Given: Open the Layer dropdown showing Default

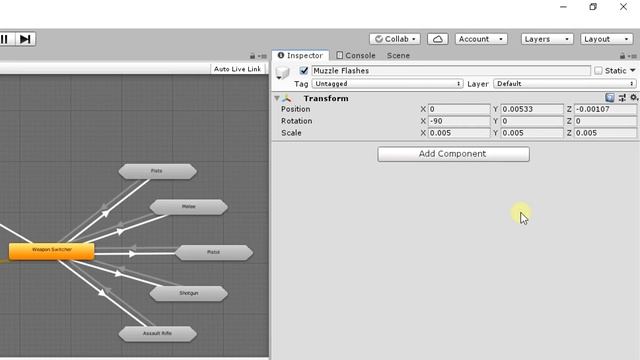Looking at the screenshot, I should click(565, 84).
